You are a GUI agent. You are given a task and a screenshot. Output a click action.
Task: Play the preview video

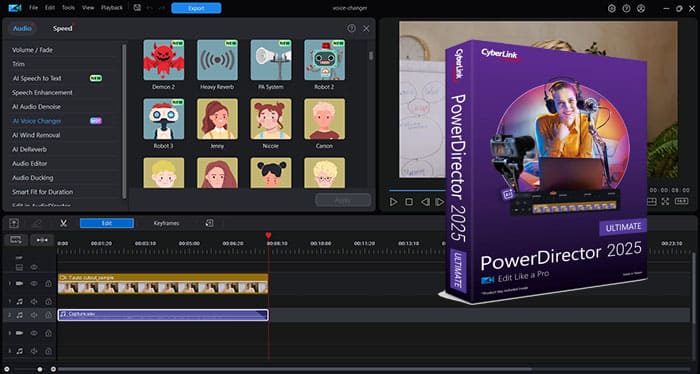(x=393, y=202)
